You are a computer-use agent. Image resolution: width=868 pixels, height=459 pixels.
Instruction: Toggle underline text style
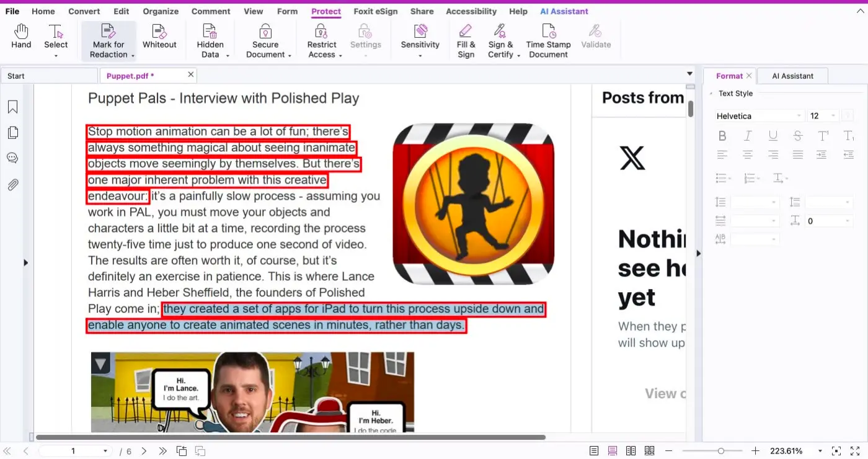click(773, 136)
